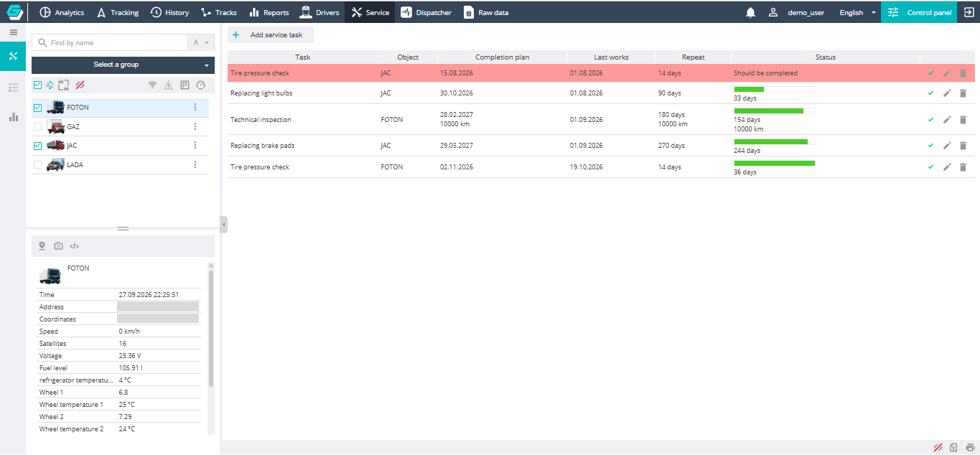Click the export file icon at bottom right

[x=953, y=447]
